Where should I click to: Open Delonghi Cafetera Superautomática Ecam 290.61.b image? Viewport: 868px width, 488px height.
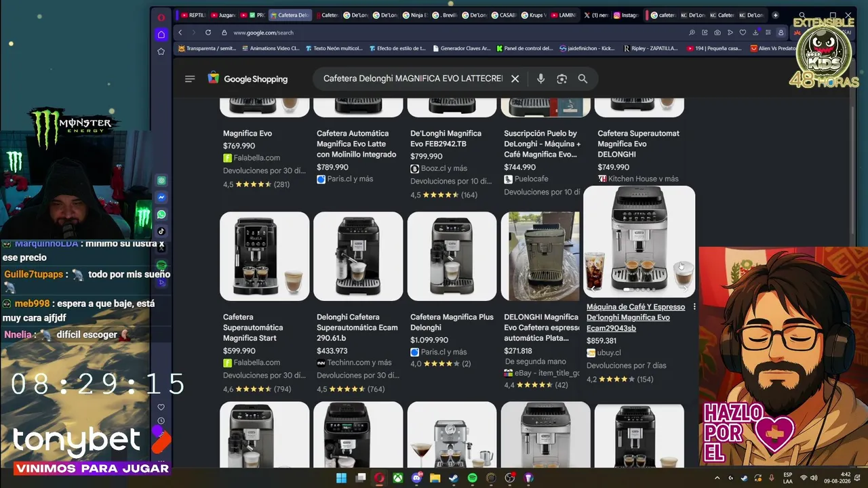358,256
